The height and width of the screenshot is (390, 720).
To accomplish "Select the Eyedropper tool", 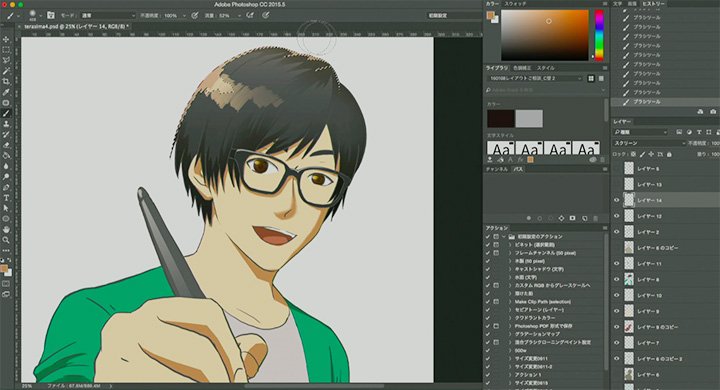I will click(6, 92).
